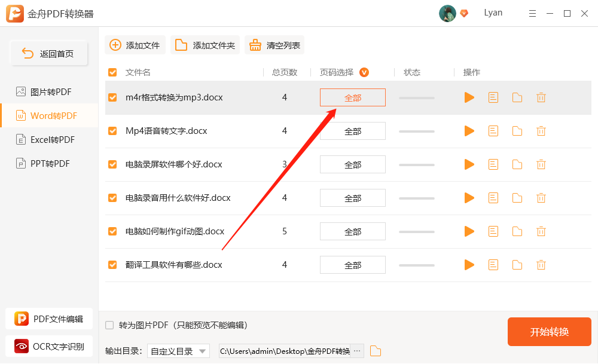This screenshot has height=364, width=598.
Task: Open the 页码选择 orange dropdown arrow
Action: (364, 72)
